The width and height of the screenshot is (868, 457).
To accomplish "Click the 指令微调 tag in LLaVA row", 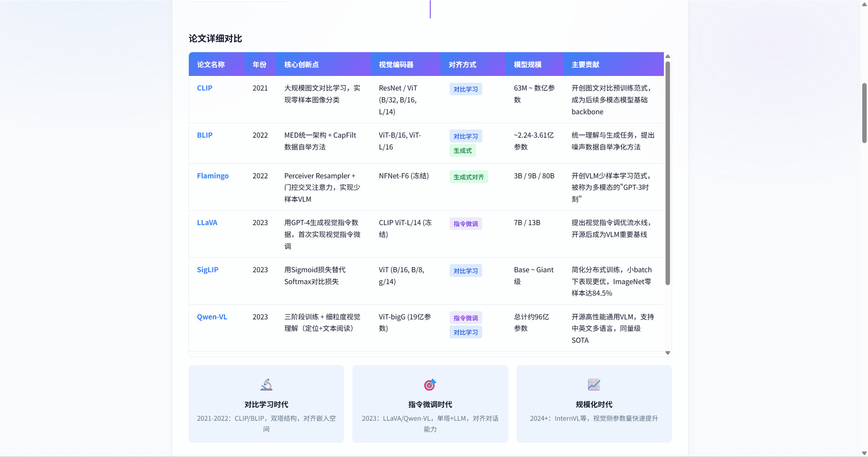I will click(466, 224).
